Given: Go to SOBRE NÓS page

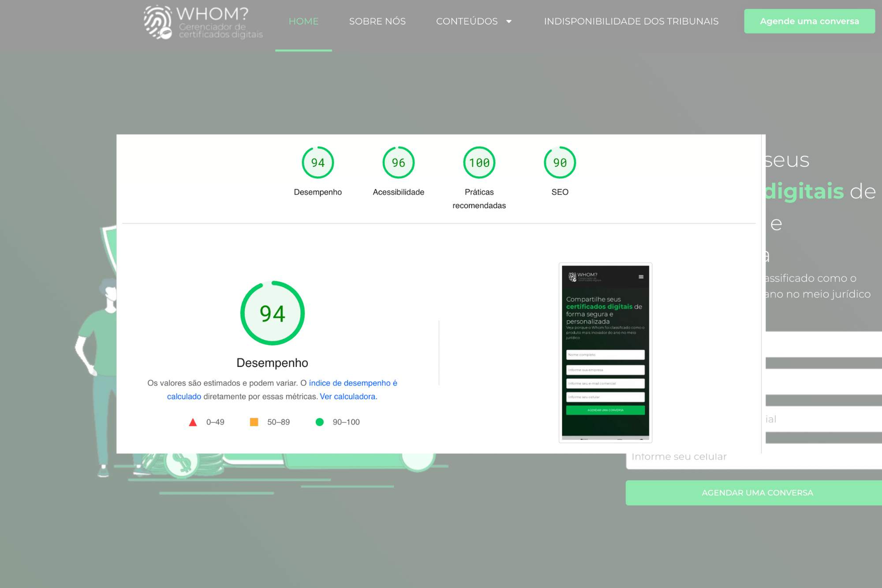Looking at the screenshot, I should tap(377, 21).
